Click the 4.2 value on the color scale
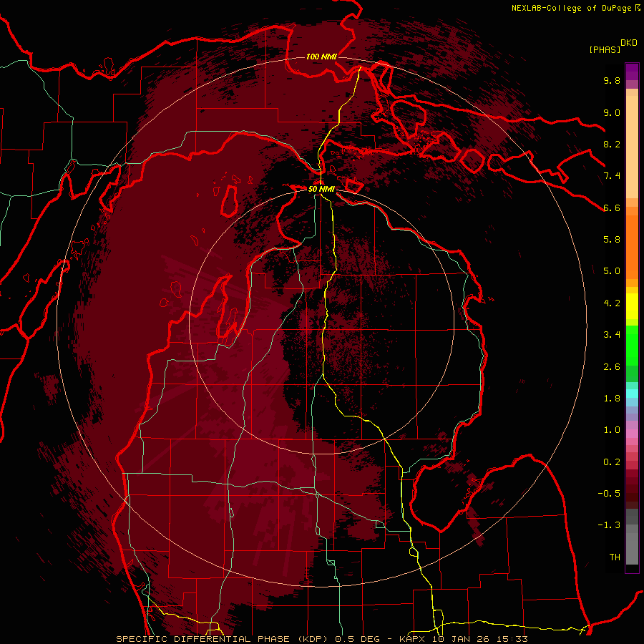 pos(612,303)
